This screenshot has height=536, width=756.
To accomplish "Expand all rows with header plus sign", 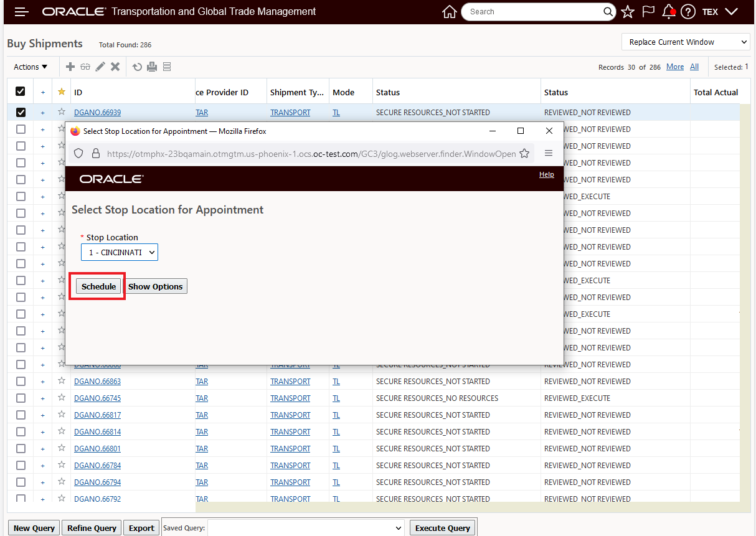I will click(x=43, y=92).
